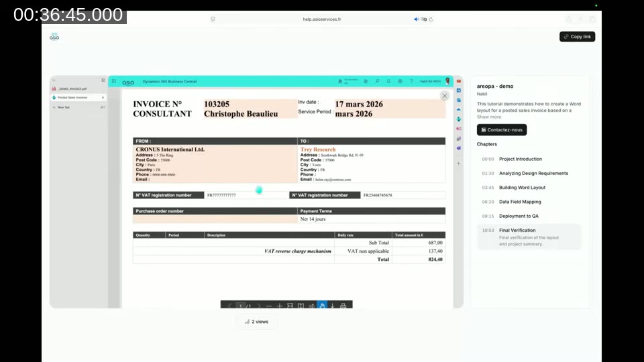Viewport: 644px width, 362px height.
Task: Go to next page in PDF toolbar
Action: [259, 306]
